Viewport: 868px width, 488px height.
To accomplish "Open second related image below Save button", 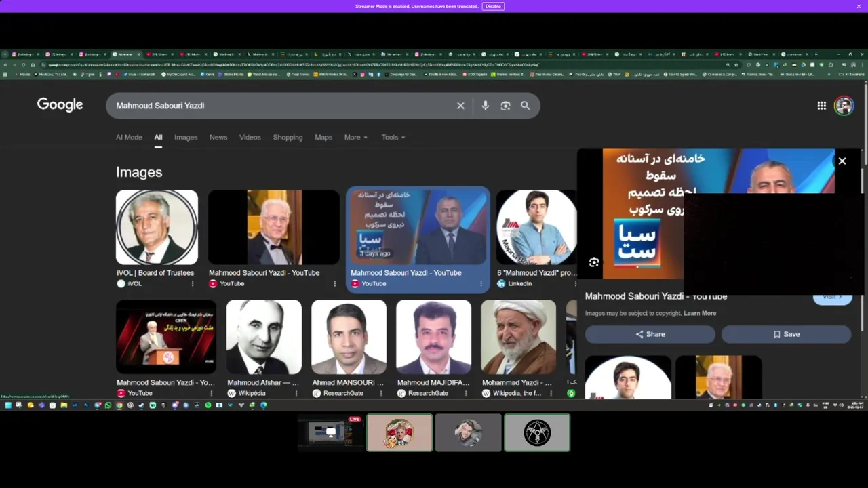I will coord(718,377).
